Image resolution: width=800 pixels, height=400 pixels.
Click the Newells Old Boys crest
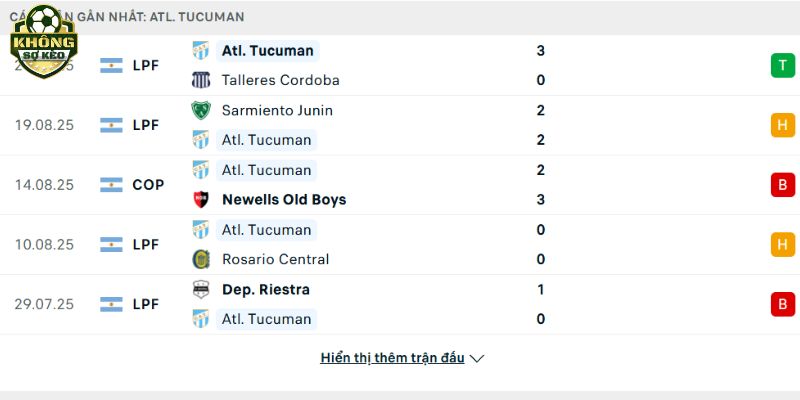click(x=201, y=199)
